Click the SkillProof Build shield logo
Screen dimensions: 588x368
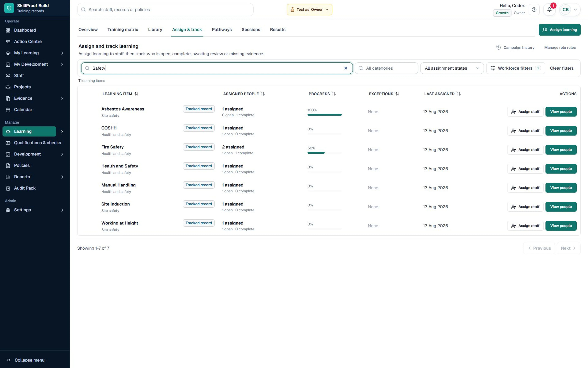9,8
